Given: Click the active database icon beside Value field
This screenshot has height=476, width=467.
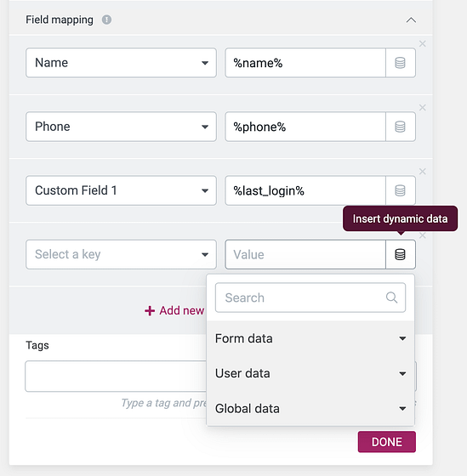Looking at the screenshot, I should point(400,254).
